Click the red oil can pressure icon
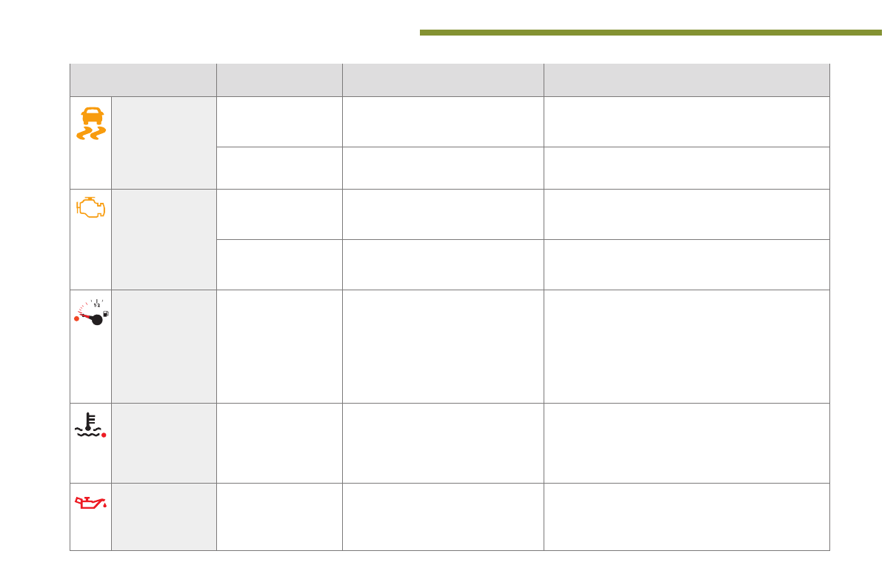This screenshot has height=588, width=882. 91,504
